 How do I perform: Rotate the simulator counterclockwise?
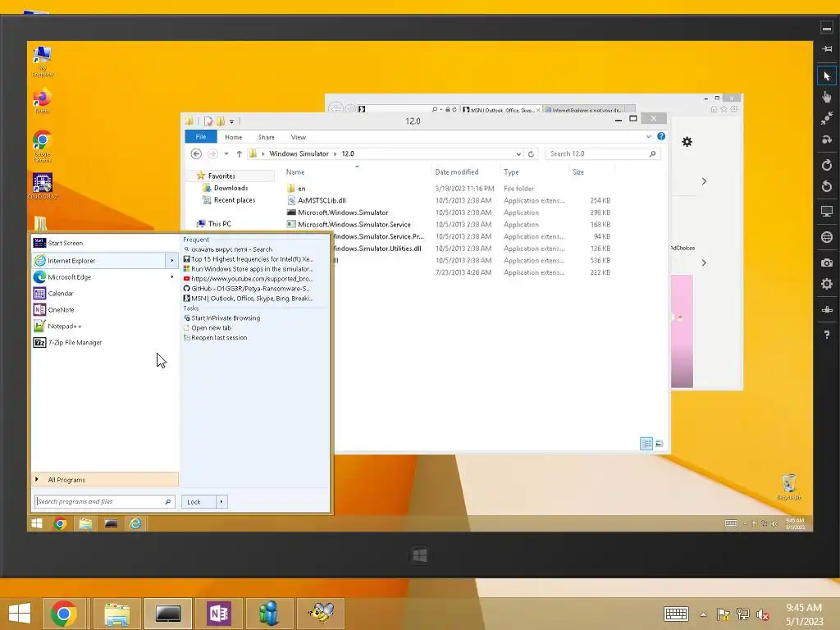(x=827, y=186)
